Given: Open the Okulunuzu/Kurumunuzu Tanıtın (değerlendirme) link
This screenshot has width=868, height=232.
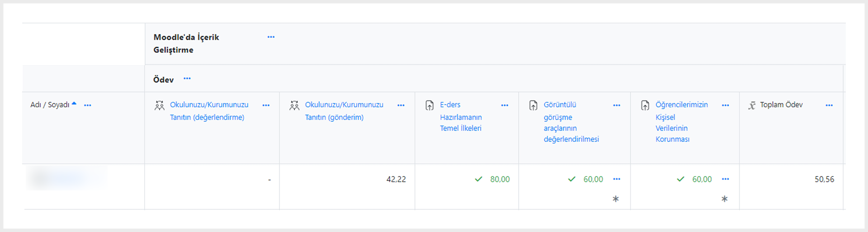Looking at the screenshot, I should [209, 111].
